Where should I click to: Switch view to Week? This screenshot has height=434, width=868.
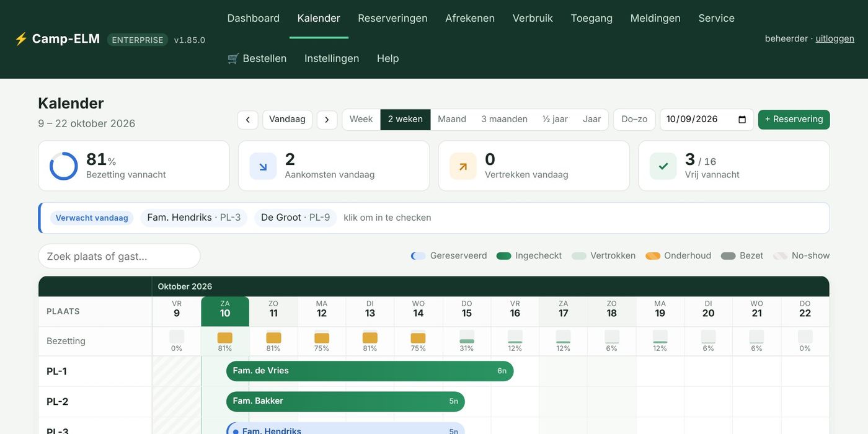[x=361, y=119]
